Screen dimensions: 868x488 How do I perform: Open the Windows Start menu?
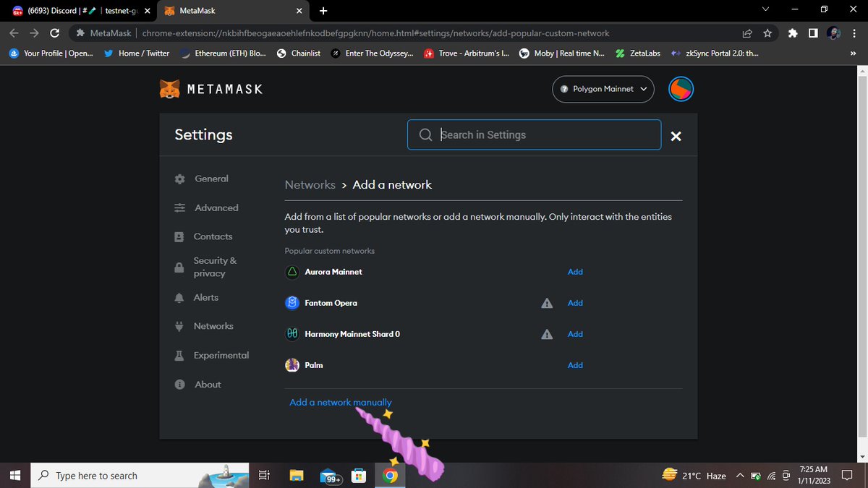pos(16,475)
